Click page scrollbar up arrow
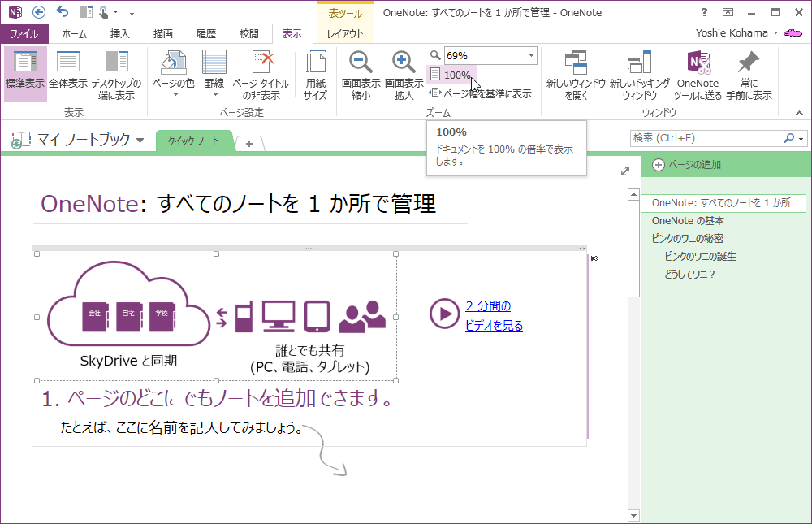Viewport: 812px width, 524px height. pos(633,195)
